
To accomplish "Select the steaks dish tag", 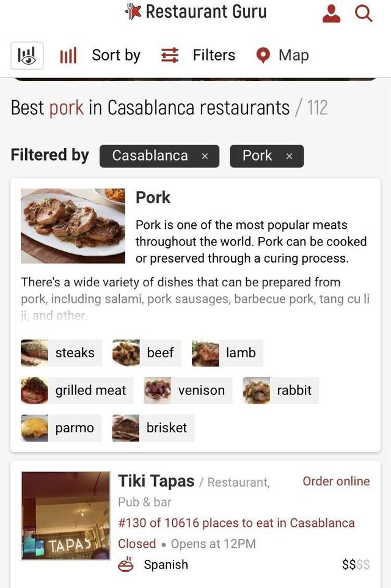I will pyautogui.click(x=60, y=353).
